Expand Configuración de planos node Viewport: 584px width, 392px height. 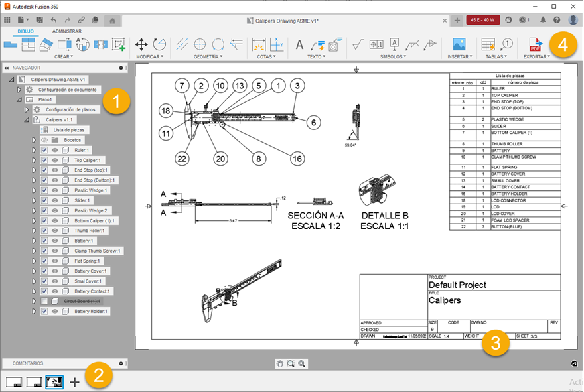27,109
